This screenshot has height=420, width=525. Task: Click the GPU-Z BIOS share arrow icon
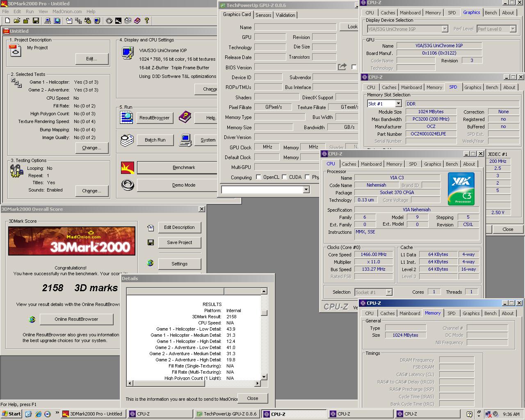tap(342, 67)
